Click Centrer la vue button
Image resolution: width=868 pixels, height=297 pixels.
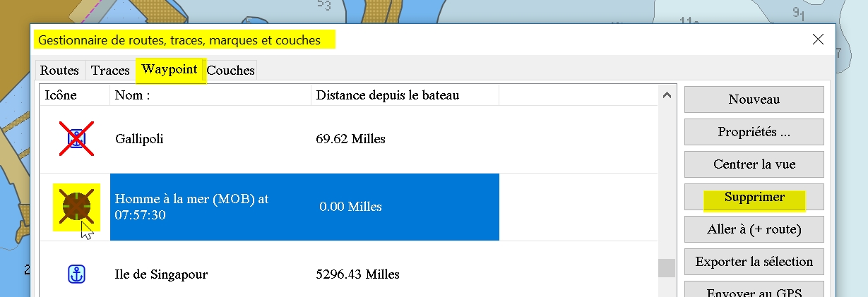coord(754,164)
